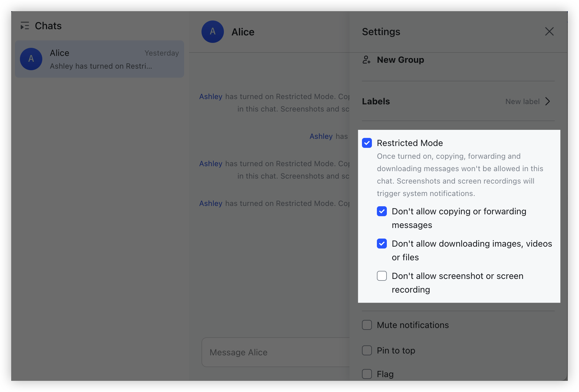The image size is (579, 392).
Task: Click the short 'Ashley has' message name link
Action: 321,136
